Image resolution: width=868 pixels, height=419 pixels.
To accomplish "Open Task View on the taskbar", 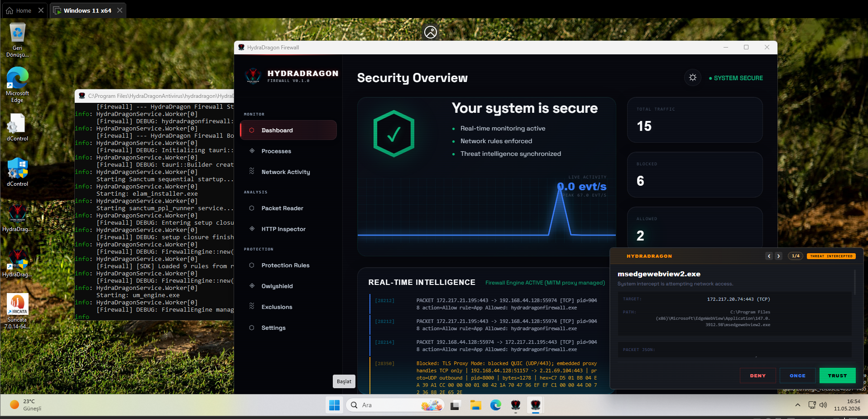I will coord(456,405).
